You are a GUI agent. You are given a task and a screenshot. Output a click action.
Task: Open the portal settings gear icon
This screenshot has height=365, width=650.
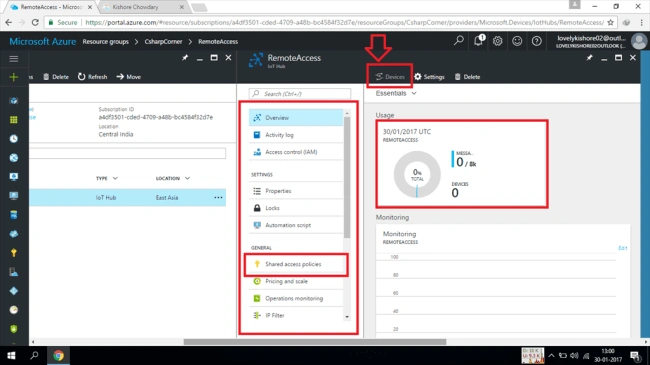point(497,41)
